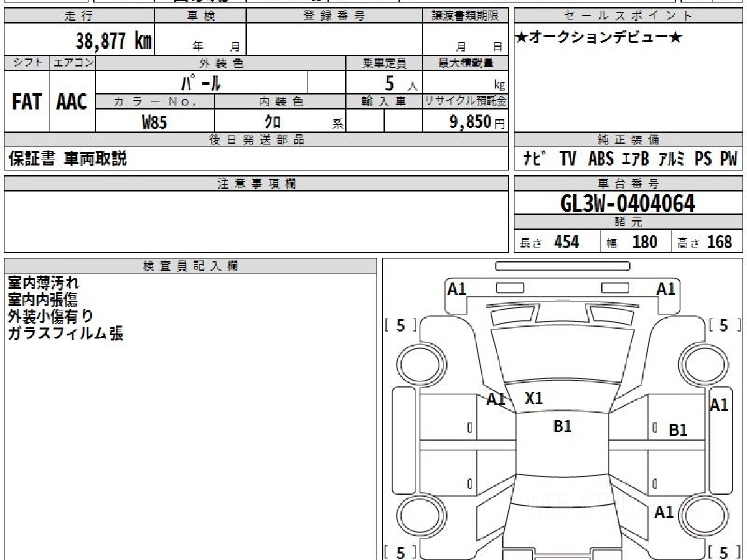Screen dimensions: 747x560
Task: Click the 登録番号 header cell
Action: [334, 16]
